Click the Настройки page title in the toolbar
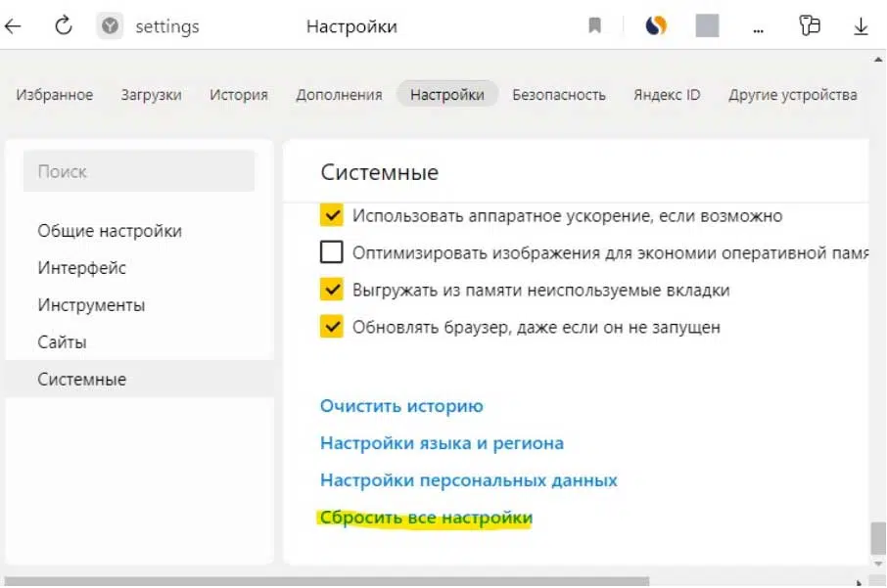The width and height of the screenshot is (887, 588). click(351, 26)
